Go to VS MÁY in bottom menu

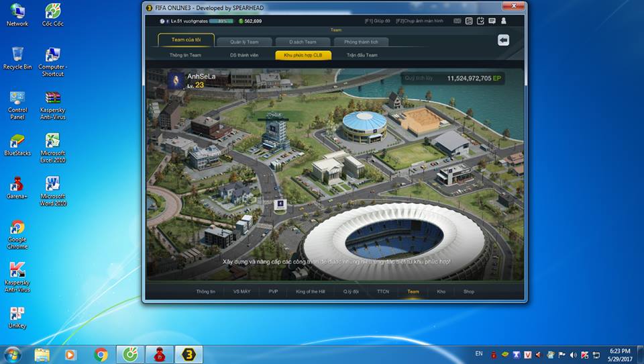pos(241,291)
